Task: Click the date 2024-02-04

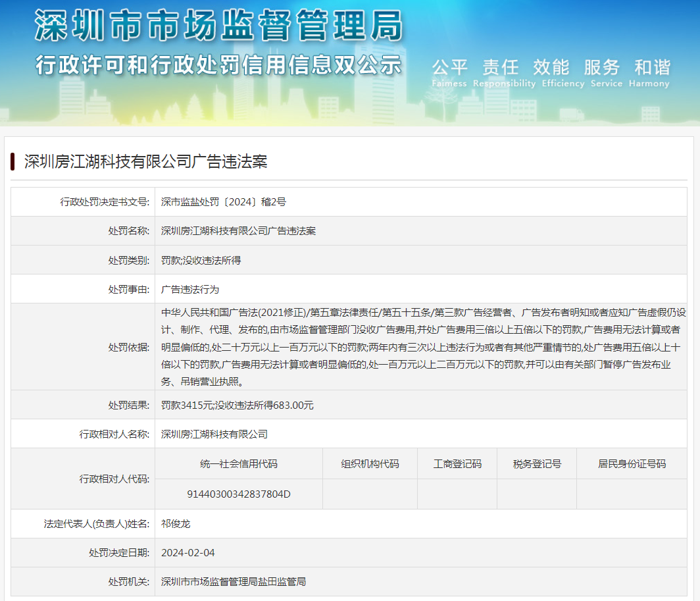Action: click(x=188, y=553)
